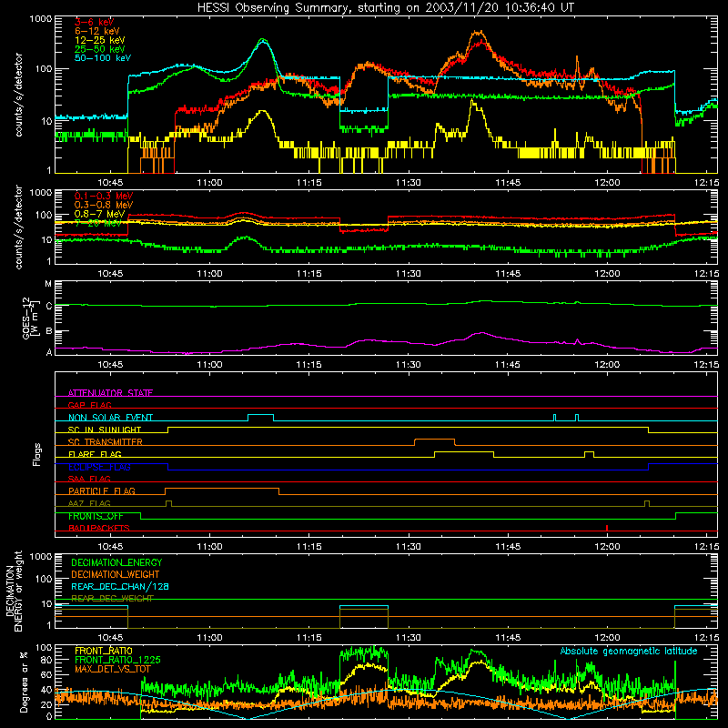
Task: Select the 6-12 keV legend label
Action: (97, 31)
